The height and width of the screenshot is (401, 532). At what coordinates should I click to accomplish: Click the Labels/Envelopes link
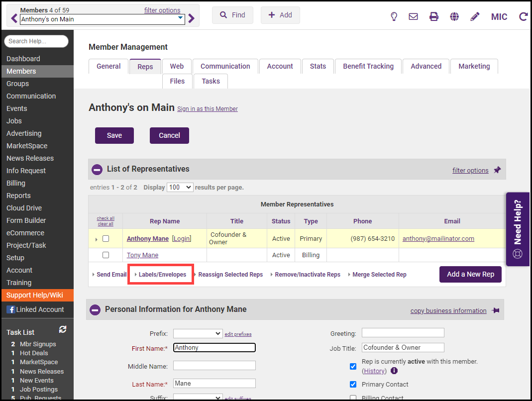tap(162, 275)
